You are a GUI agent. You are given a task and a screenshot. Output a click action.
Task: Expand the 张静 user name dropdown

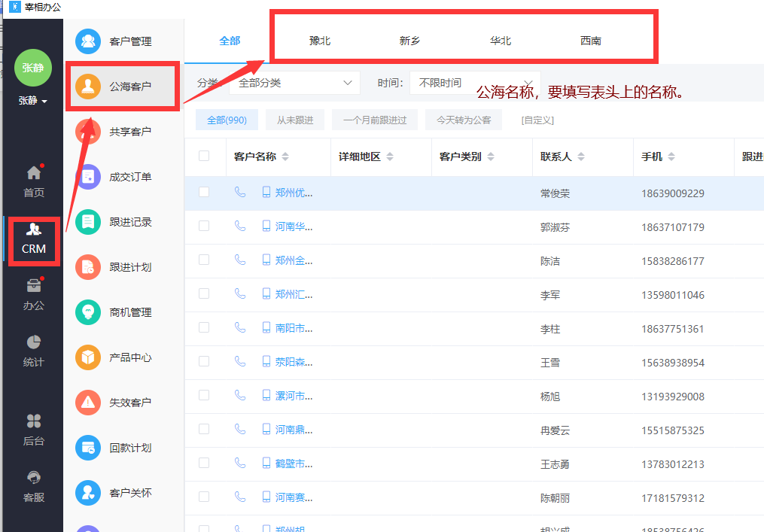coord(33,101)
